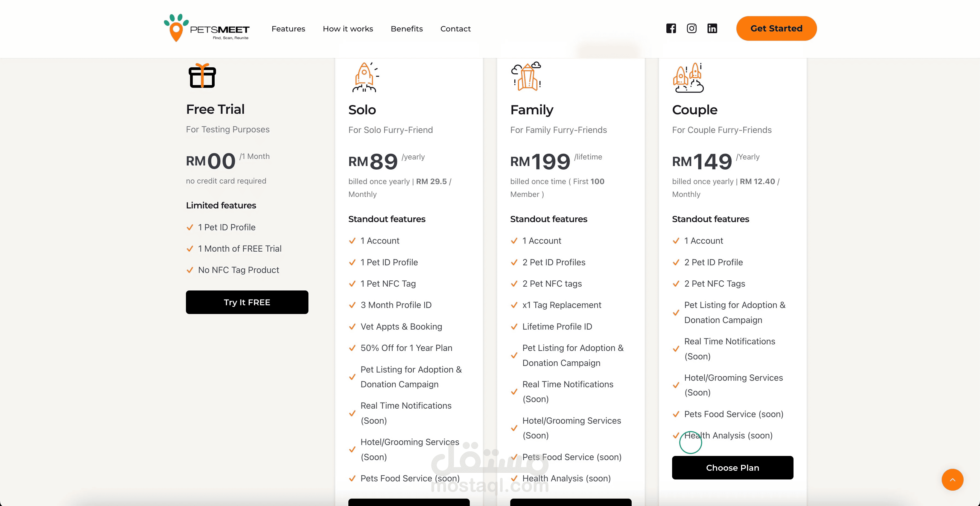Open the Contact nav link
980x506 pixels.
point(455,29)
